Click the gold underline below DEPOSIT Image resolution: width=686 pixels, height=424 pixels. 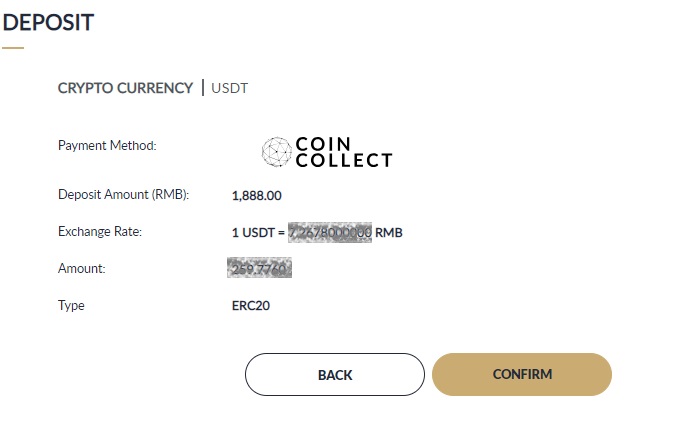[x=12, y=47]
